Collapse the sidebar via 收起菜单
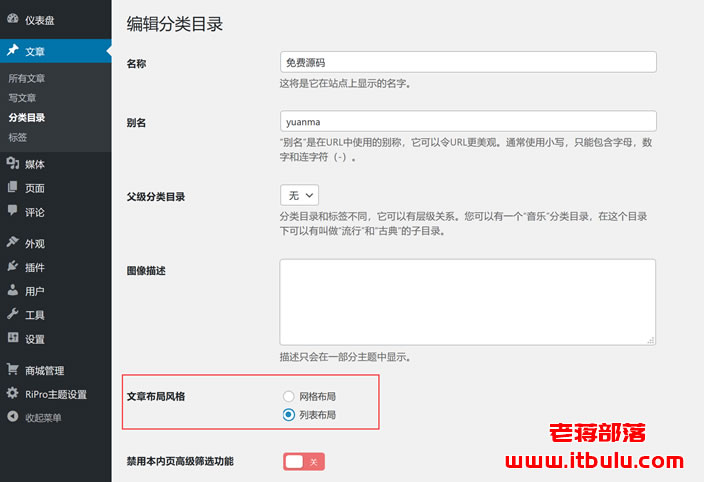 34,417
